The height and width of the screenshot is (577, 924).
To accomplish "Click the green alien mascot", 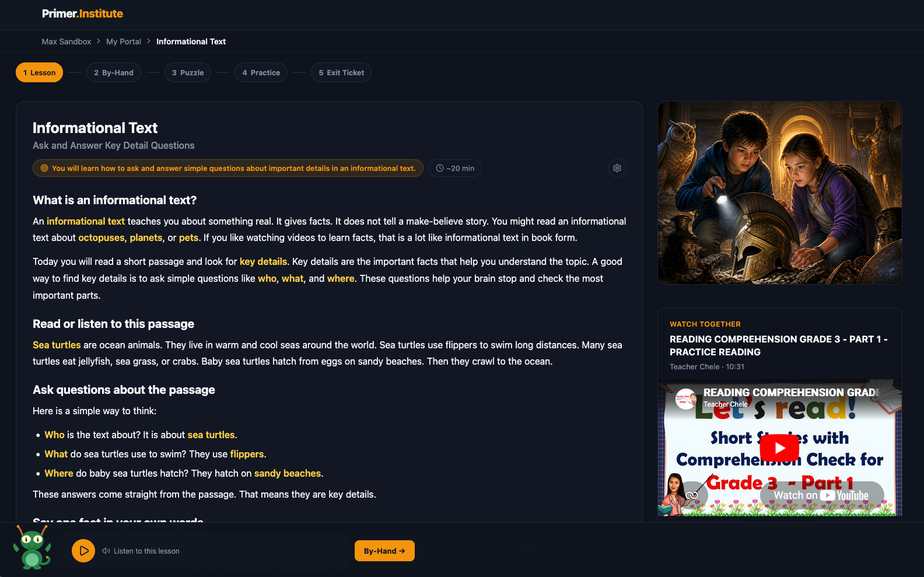I will 32,547.
